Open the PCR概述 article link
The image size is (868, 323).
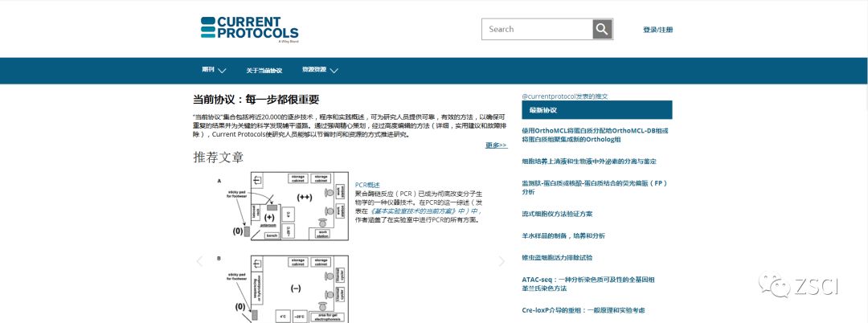367,185
